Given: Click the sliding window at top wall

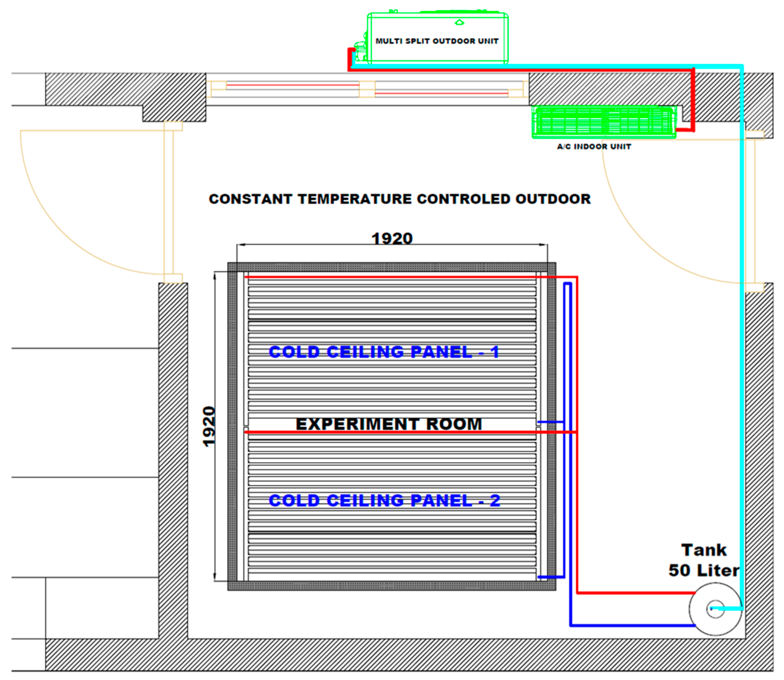Looking at the screenshot, I should (x=367, y=89).
